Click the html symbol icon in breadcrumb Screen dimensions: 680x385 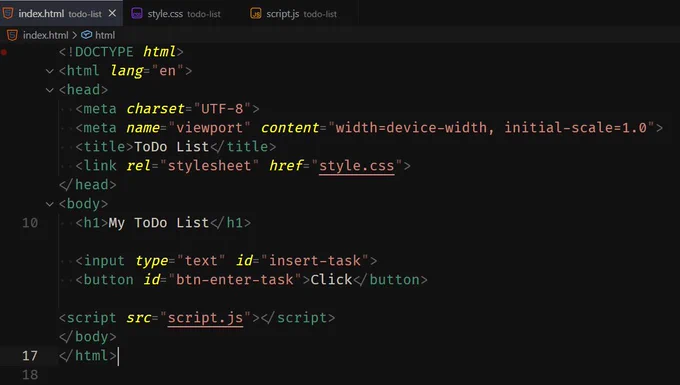(86, 35)
